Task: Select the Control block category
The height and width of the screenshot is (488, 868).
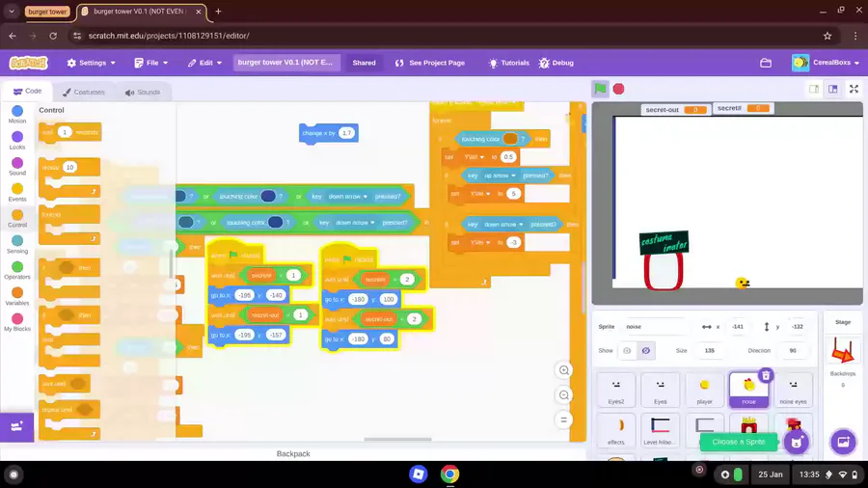Action: tap(17, 219)
